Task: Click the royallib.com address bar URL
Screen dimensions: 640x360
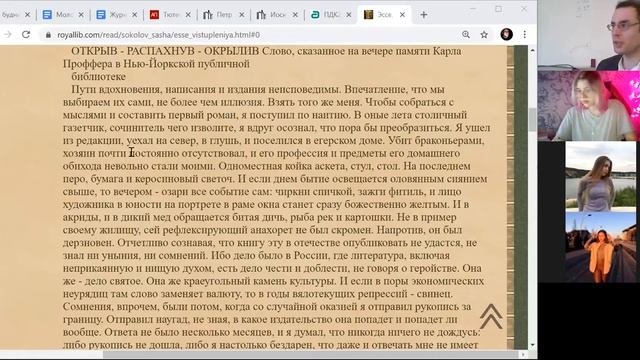Action: click(x=158, y=35)
